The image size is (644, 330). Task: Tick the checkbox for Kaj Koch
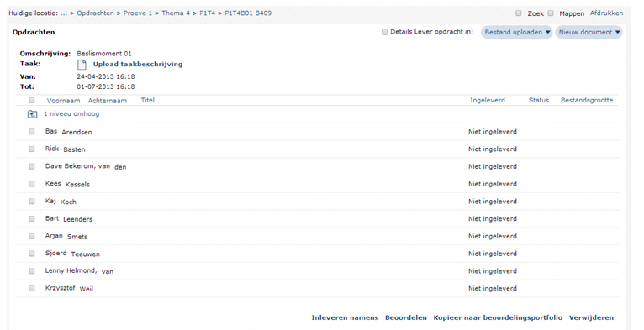click(x=32, y=202)
